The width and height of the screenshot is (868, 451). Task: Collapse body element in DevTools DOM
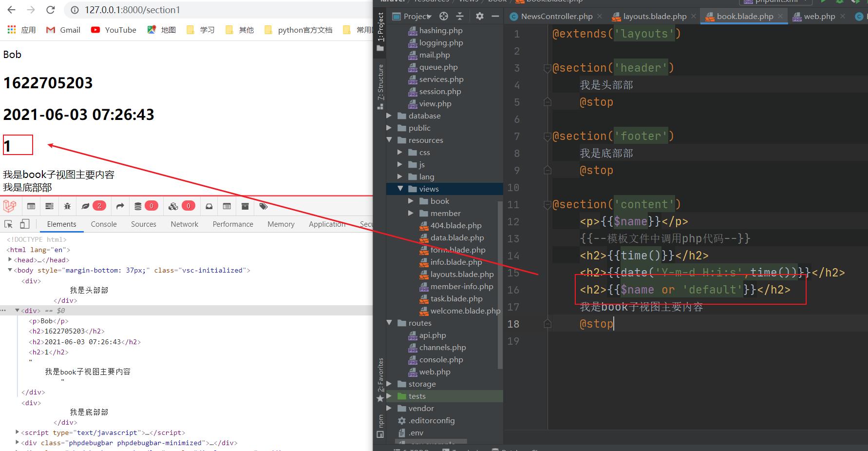10,270
